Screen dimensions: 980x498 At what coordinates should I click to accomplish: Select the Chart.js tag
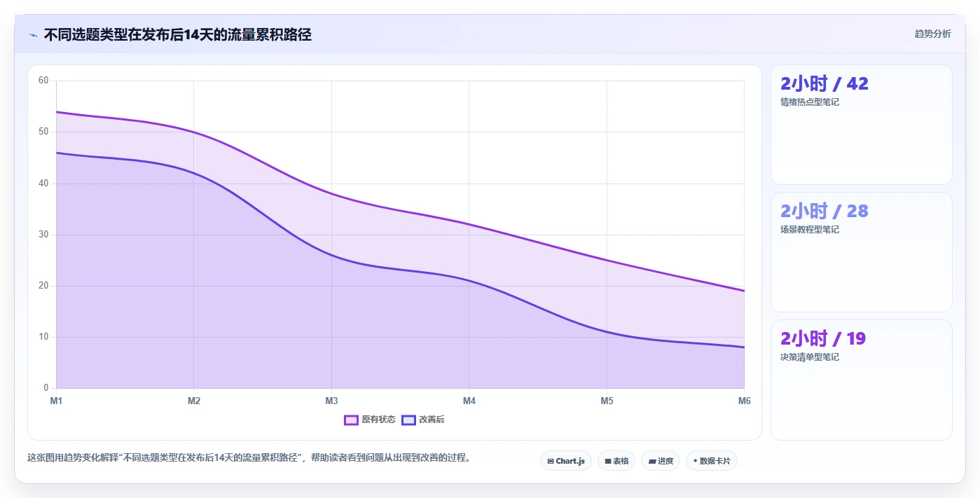tap(566, 461)
